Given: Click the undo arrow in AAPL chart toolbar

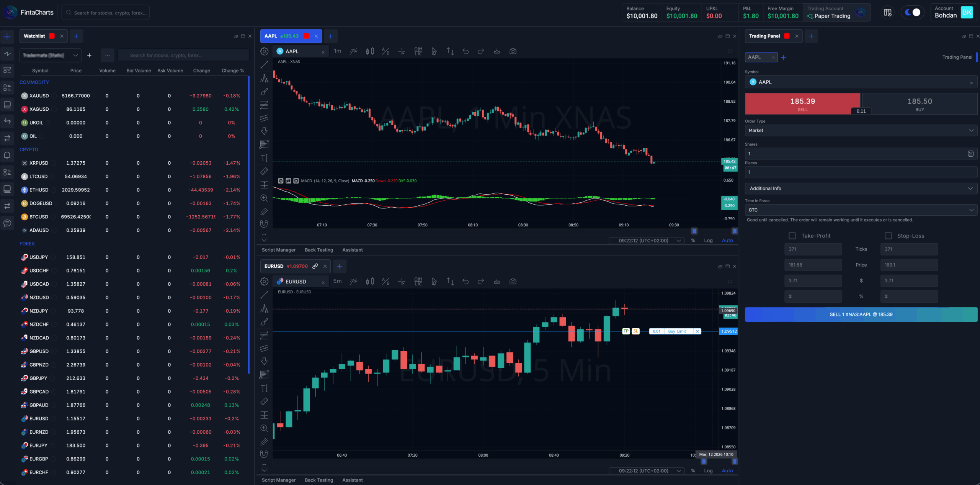Looking at the screenshot, I should (465, 51).
